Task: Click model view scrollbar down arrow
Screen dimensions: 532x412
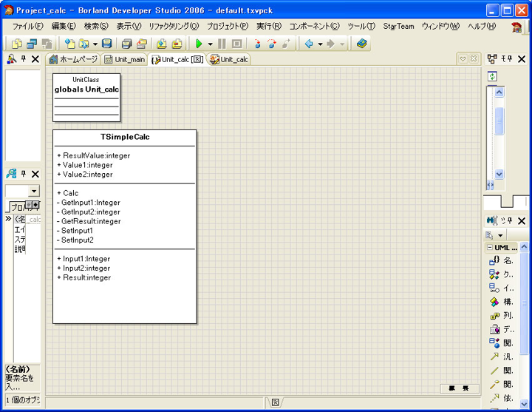Action: click(x=499, y=175)
